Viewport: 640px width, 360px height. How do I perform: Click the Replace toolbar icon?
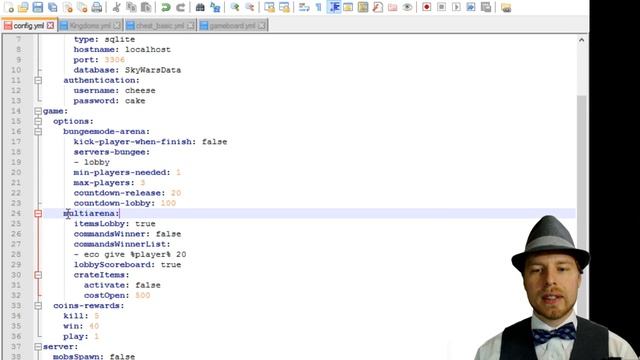(215, 7)
